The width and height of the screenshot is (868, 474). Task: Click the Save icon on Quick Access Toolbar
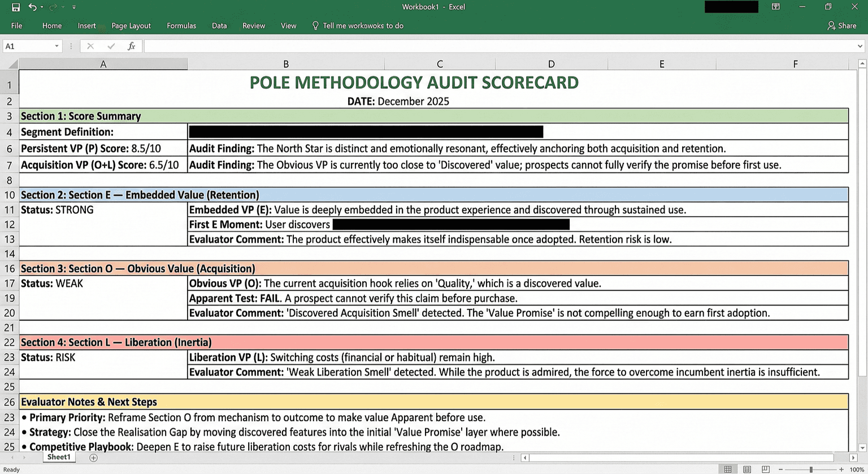pos(15,7)
